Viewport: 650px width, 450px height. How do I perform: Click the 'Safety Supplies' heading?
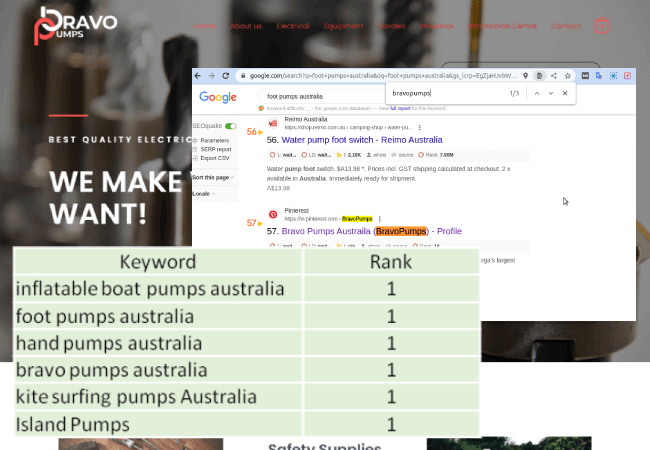[325, 447]
